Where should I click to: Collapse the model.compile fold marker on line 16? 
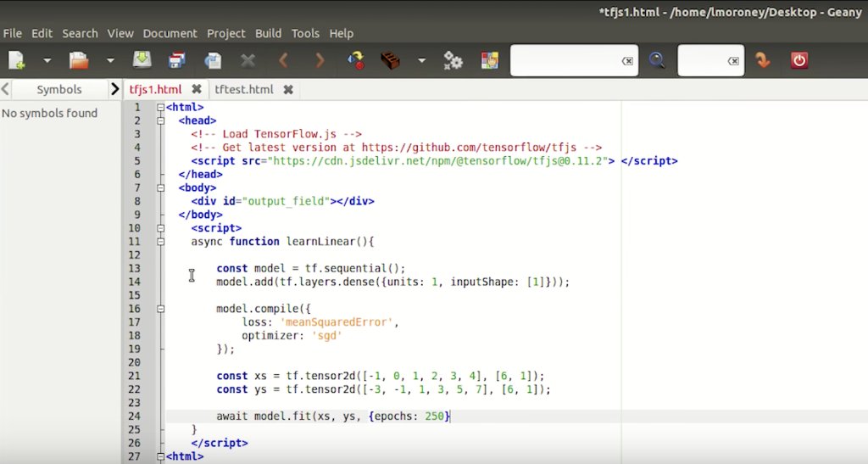[x=160, y=309]
